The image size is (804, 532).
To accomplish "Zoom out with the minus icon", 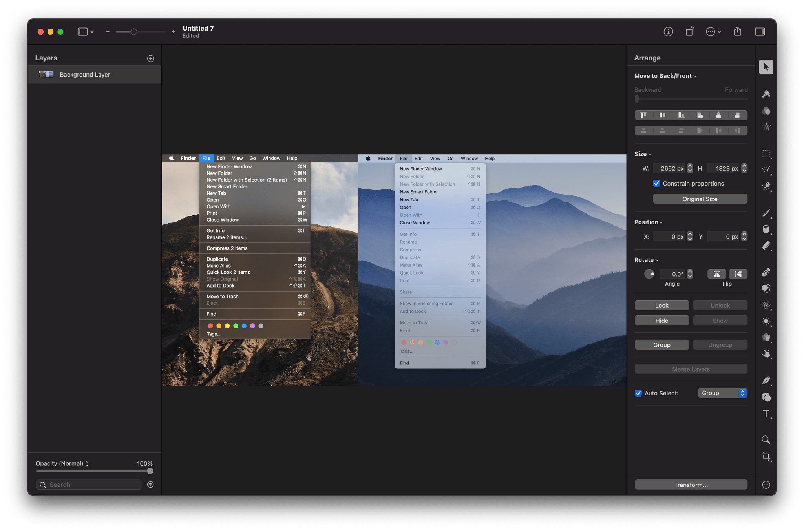I will (108, 32).
